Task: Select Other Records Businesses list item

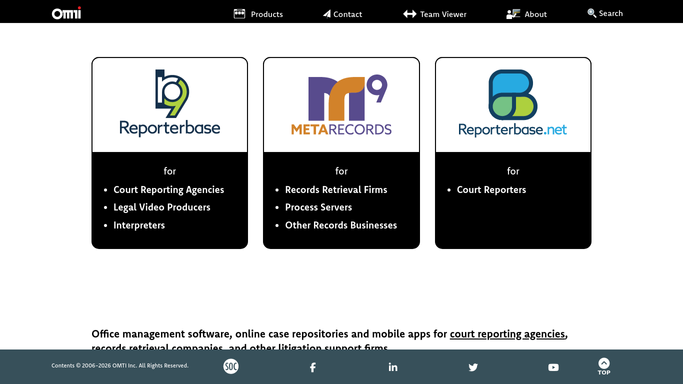Action: tap(341, 225)
